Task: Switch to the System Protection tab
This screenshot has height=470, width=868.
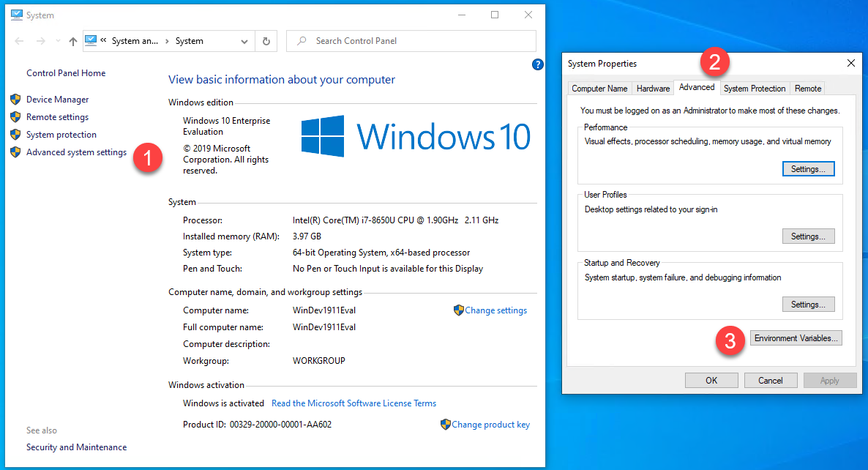Action: 755,89
